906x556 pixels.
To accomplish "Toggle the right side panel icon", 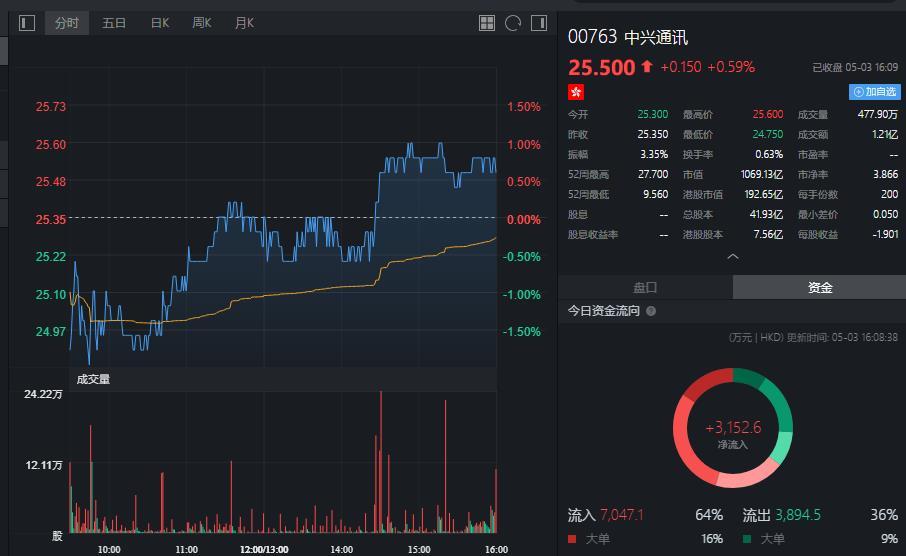I will click(x=539, y=23).
